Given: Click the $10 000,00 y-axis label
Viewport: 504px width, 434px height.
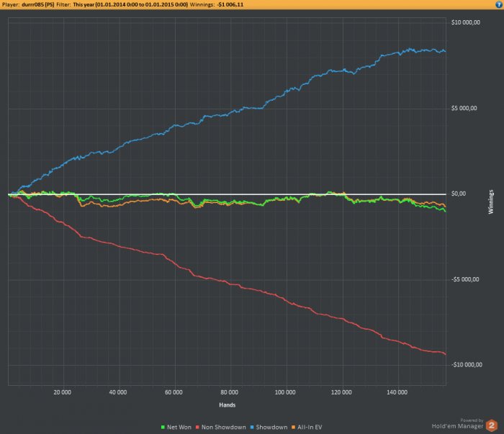Looking at the screenshot, I should pyautogui.click(x=466, y=22).
